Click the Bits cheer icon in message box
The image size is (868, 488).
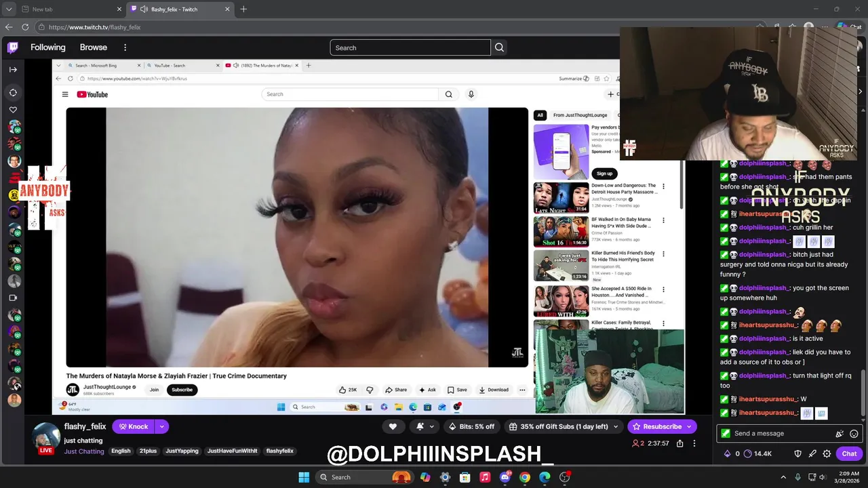(x=840, y=434)
